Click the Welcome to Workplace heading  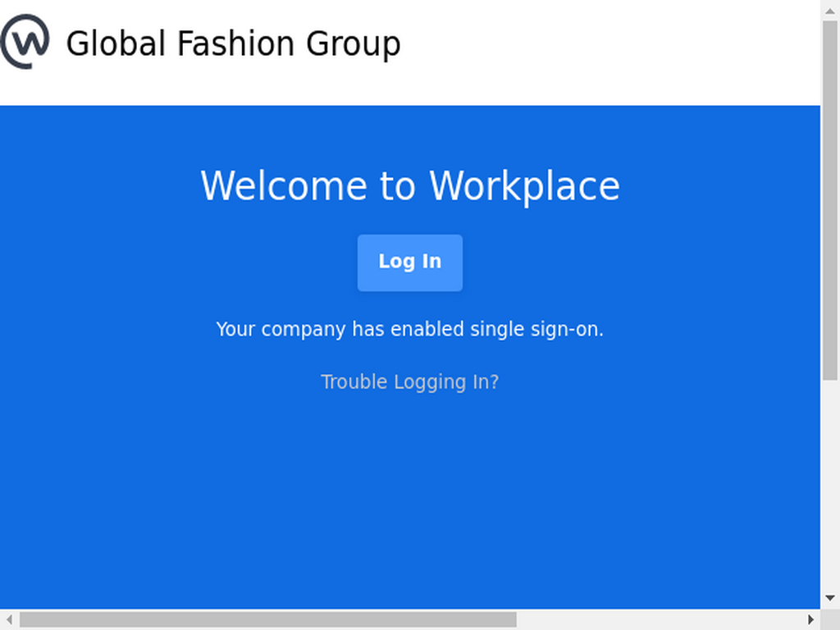click(410, 186)
